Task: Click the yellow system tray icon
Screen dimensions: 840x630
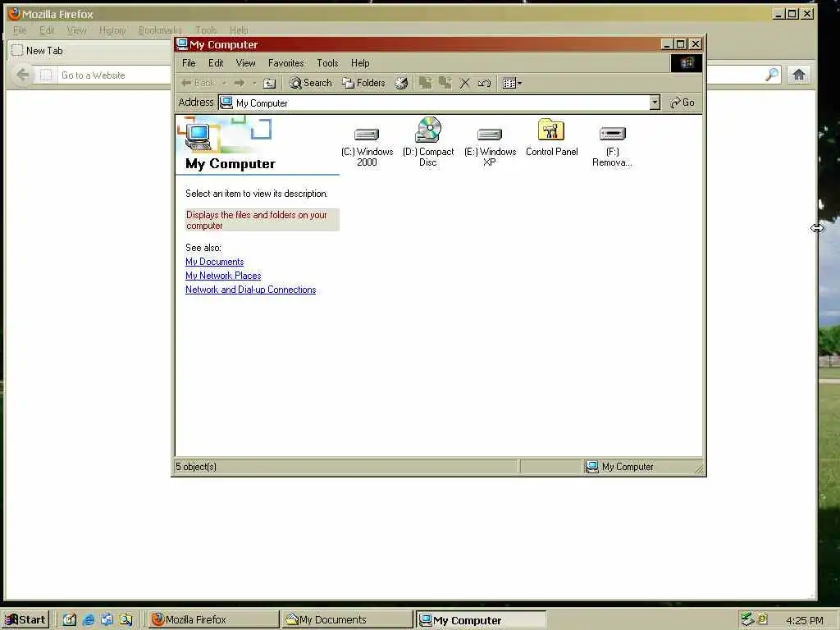Action: 762,619
